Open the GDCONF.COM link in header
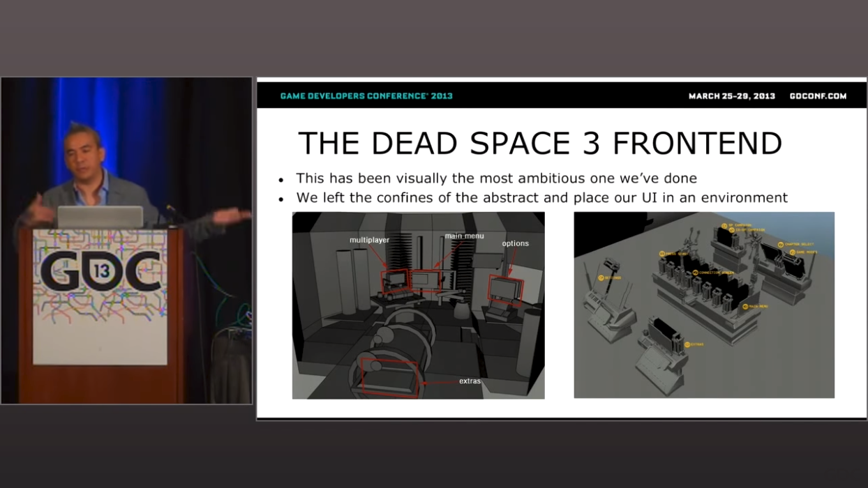The image size is (868, 488). coord(818,96)
